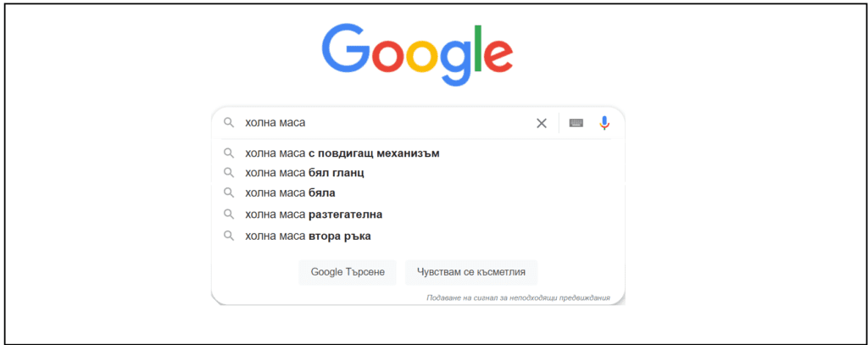Click magnifier icon beside 'бяла' suggestion
868x345 pixels.
coord(228,192)
